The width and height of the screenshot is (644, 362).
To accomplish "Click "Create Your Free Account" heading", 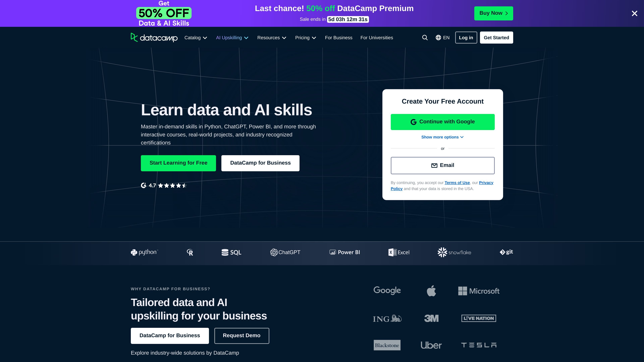I will point(443,101).
